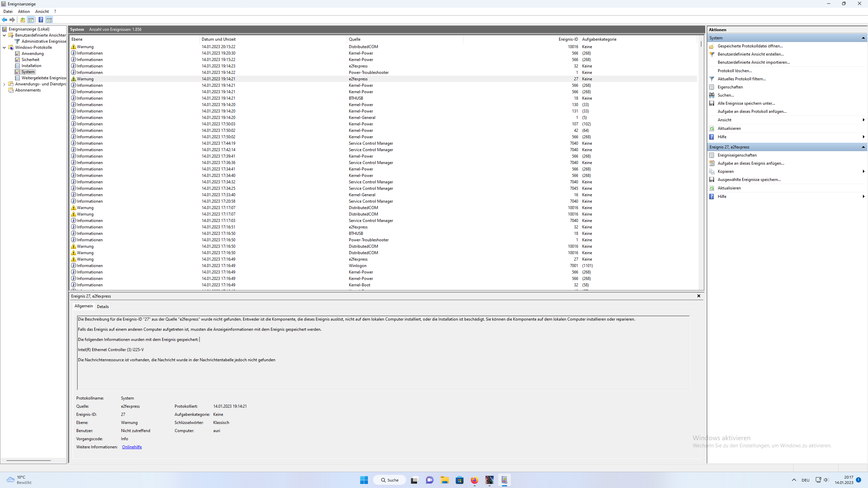Click the Firefox icon in the taskbar
This screenshot has width=868, height=488.
click(474, 480)
